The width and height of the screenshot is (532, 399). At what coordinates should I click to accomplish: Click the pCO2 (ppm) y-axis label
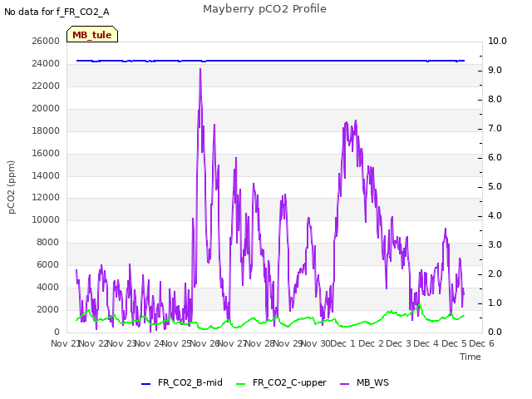(12, 187)
